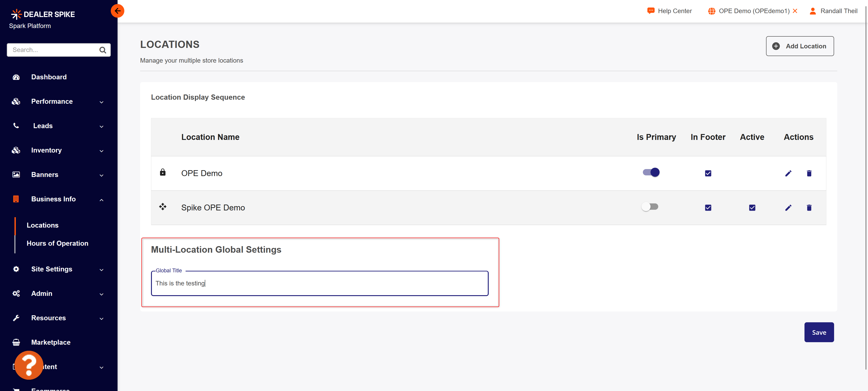Click the orange back-arrow sidebar collapse button
The height and width of the screenshot is (391, 868).
tap(117, 11)
